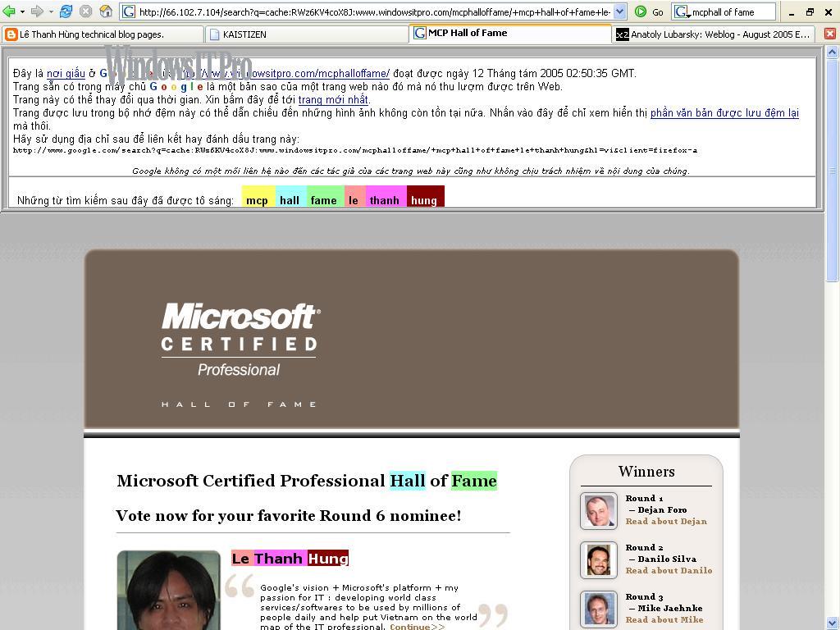The width and height of the screenshot is (840, 630).
Task: Click the Blogger icon on the first tab
Action: pyautogui.click(x=11, y=34)
